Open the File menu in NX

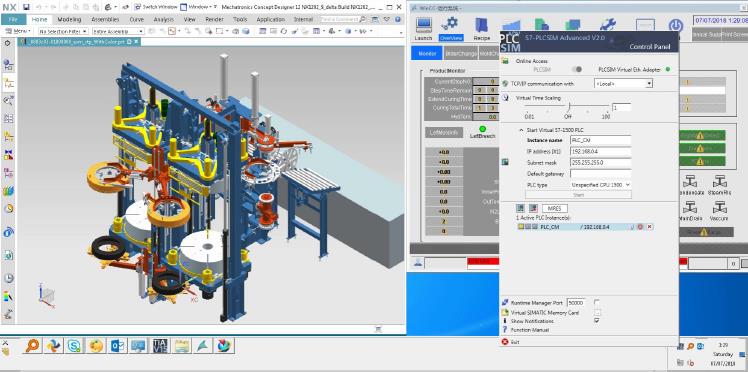pos(13,20)
